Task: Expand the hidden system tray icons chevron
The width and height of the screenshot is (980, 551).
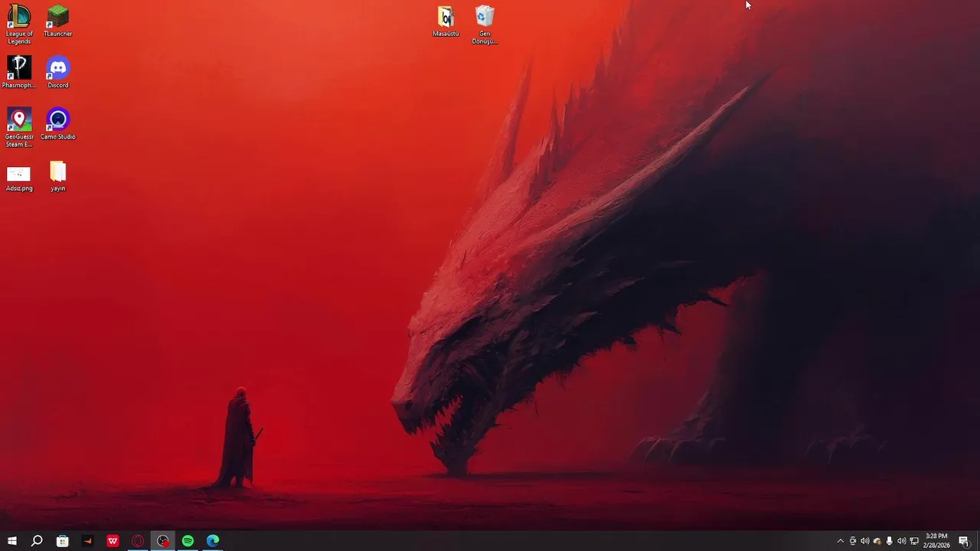Action: point(841,541)
